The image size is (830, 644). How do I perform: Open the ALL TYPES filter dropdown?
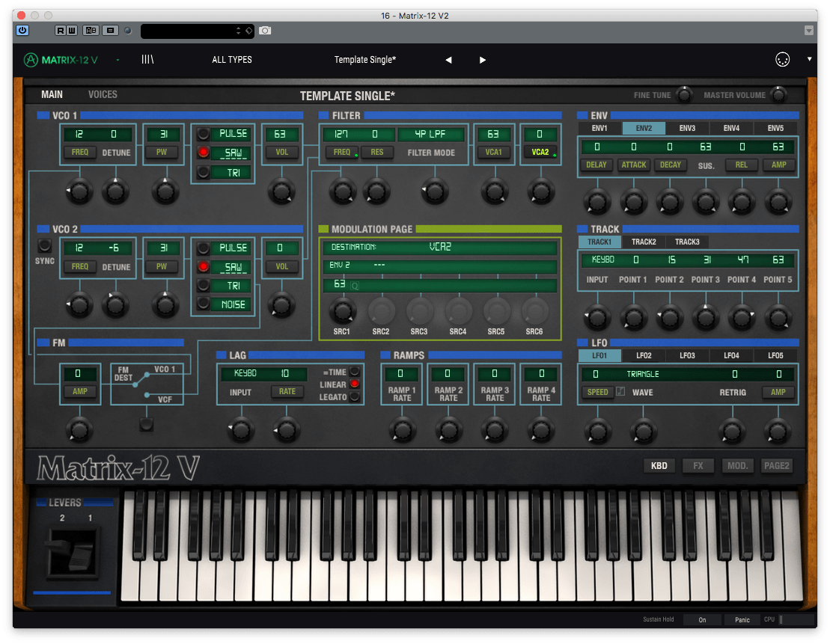(x=232, y=60)
